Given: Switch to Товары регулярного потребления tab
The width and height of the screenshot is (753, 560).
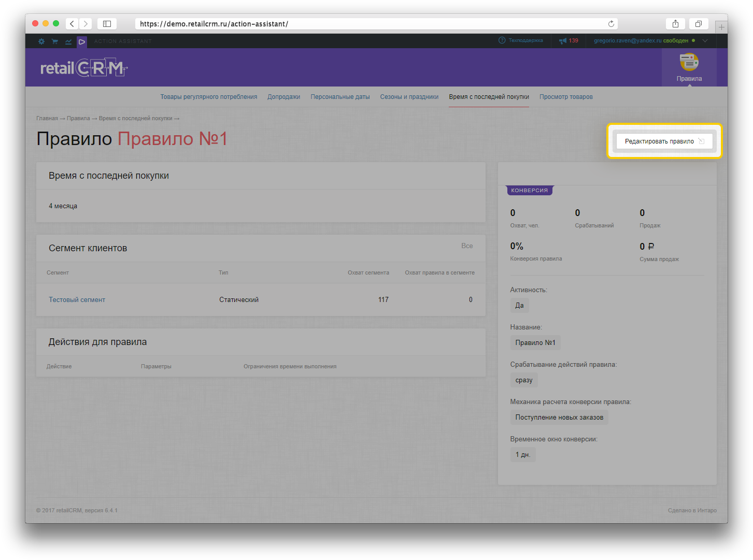Looking at the screenshot, I should click(208, 97).
